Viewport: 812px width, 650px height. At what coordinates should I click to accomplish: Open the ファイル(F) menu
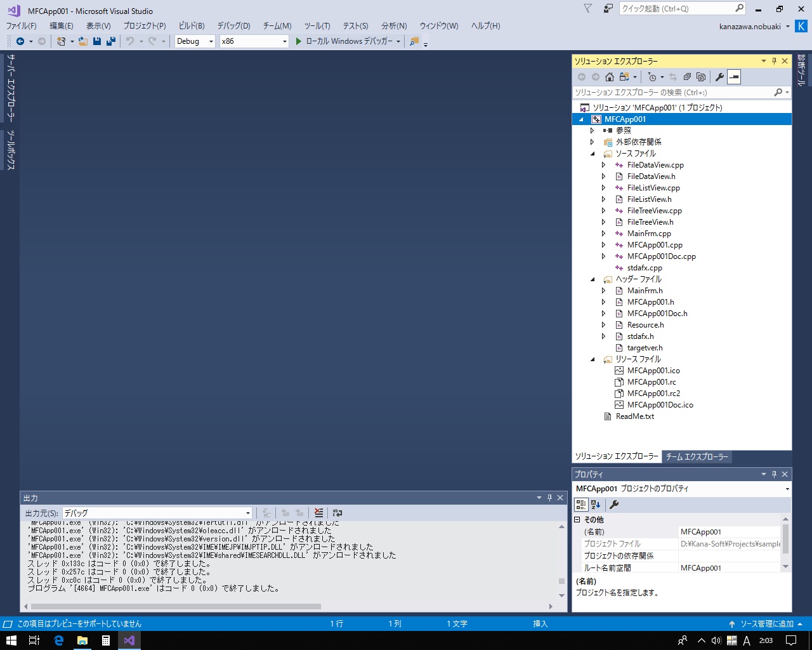pos(21,26)
